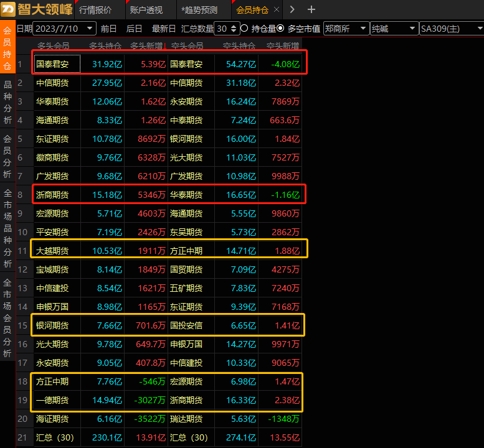This screenshot has width=484, height=448.
Task: Sort by the 空头持仓 column header
Action: 239,46
